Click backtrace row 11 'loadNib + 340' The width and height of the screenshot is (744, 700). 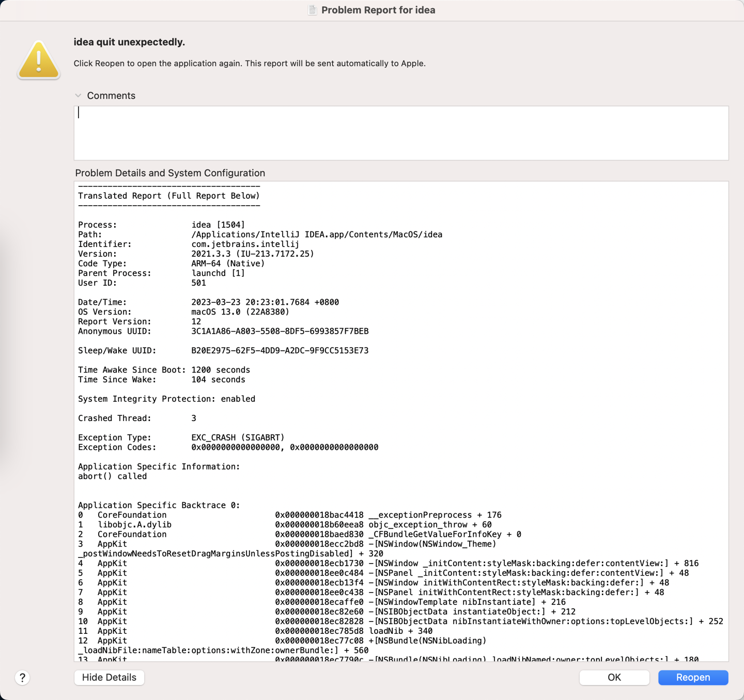[x=255, y=631]
